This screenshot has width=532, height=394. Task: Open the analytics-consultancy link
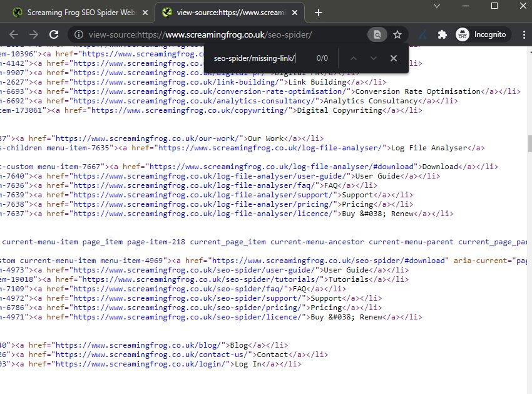click(x=195, y=101)
